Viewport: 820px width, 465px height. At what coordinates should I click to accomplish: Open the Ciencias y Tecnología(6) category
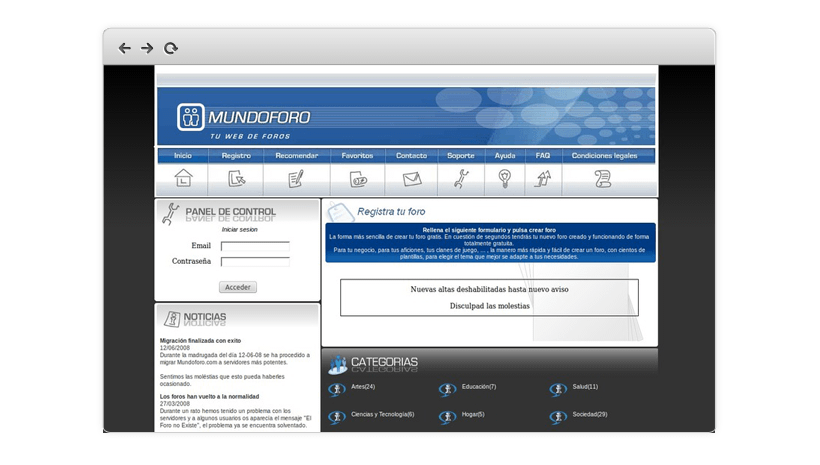382,414
